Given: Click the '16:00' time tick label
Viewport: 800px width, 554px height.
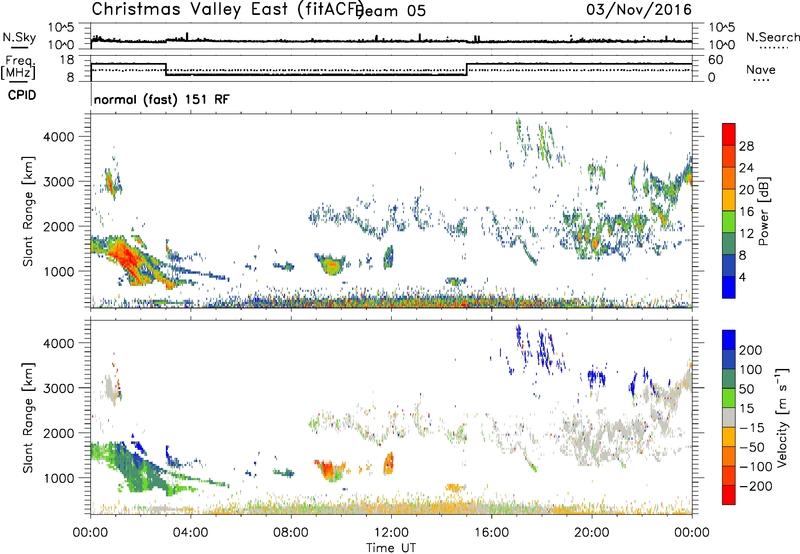Looking at the screenshot, I should 491,532.
